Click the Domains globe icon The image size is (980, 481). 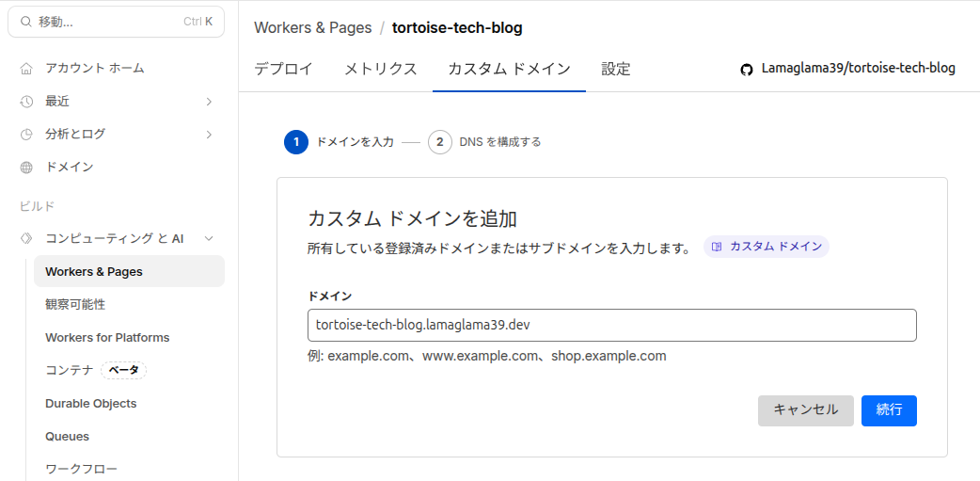coord(26,168)
